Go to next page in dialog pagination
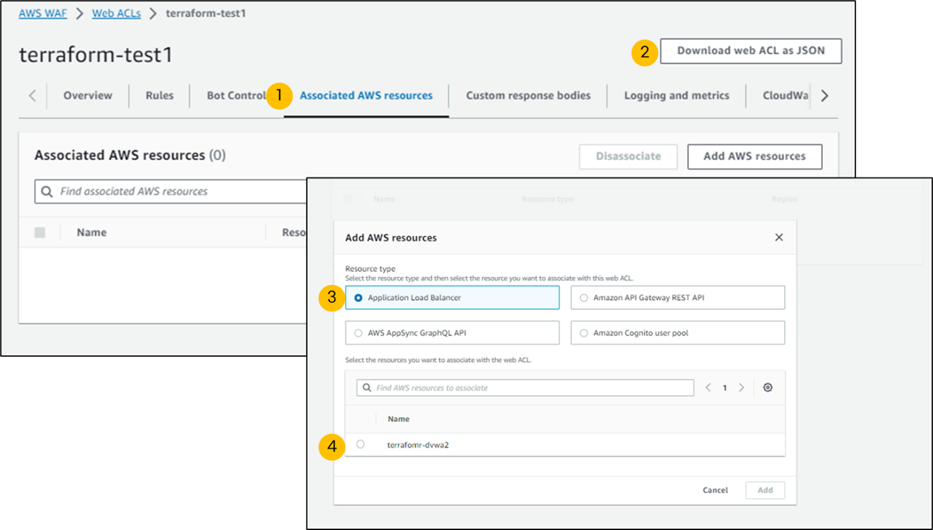The width and height of the screenshot is (933, 530). click(x=741, y=388)
